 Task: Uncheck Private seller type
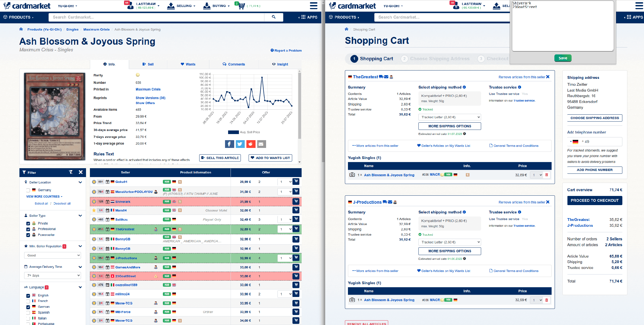(x=28, y=223)
